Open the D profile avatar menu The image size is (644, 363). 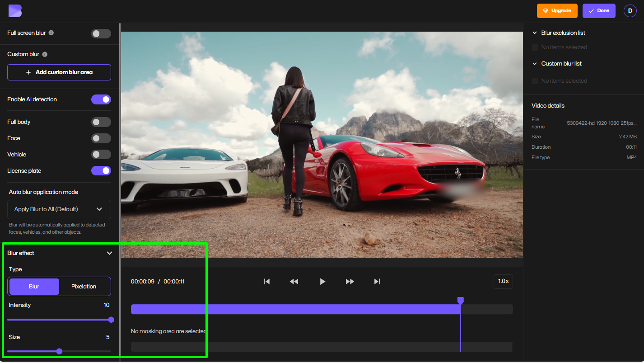630,10
